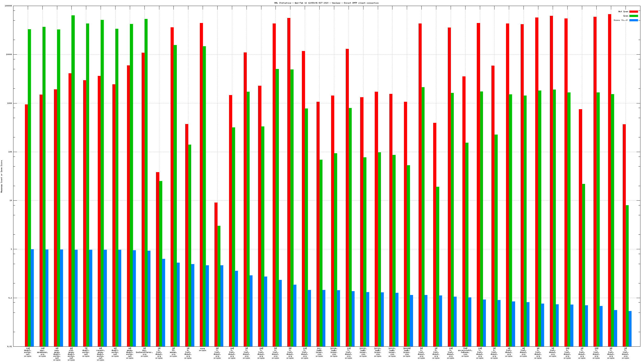Click the blue Score legend swatch

633,20
